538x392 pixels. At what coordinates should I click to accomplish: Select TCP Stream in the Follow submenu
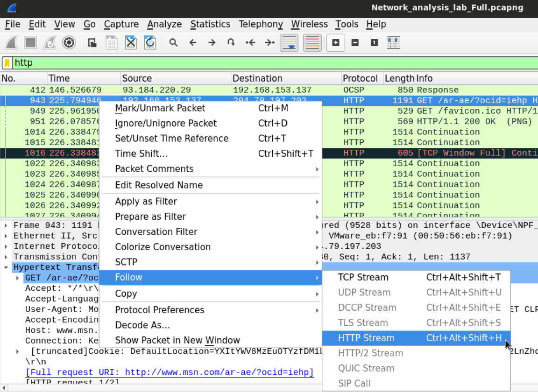pyautogui.click(x=363, y=277)
